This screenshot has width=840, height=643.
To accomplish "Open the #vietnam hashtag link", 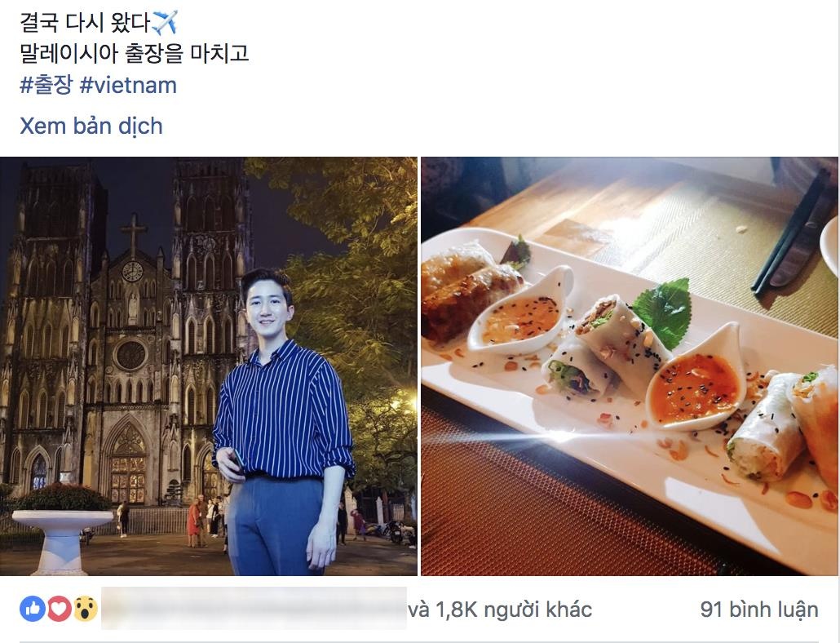I will coord(128,85).
